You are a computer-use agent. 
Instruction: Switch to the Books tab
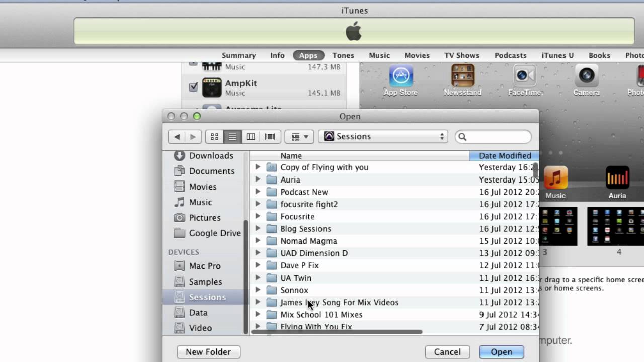coord(599,55)
